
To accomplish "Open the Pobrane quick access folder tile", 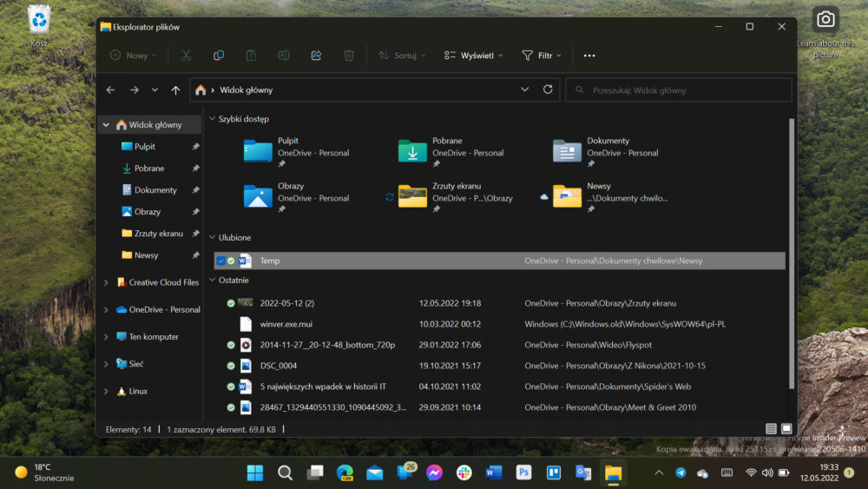I will tap(451, 152).
